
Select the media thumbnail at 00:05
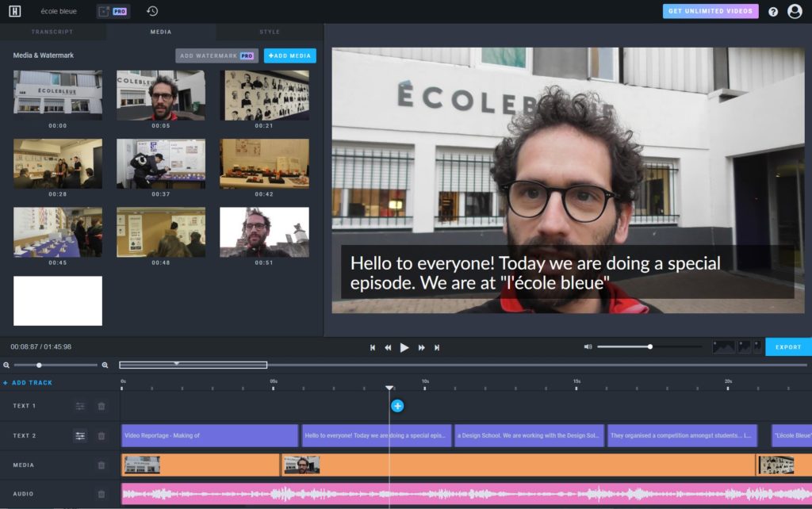161,95
